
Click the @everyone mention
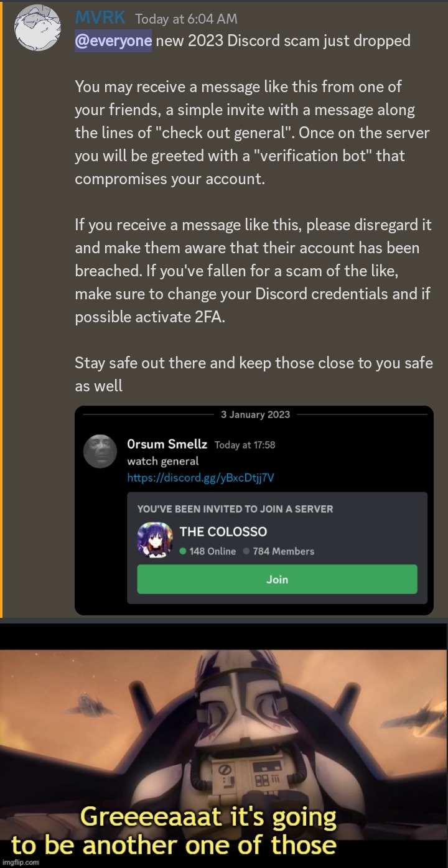click(x=113, y=41)
